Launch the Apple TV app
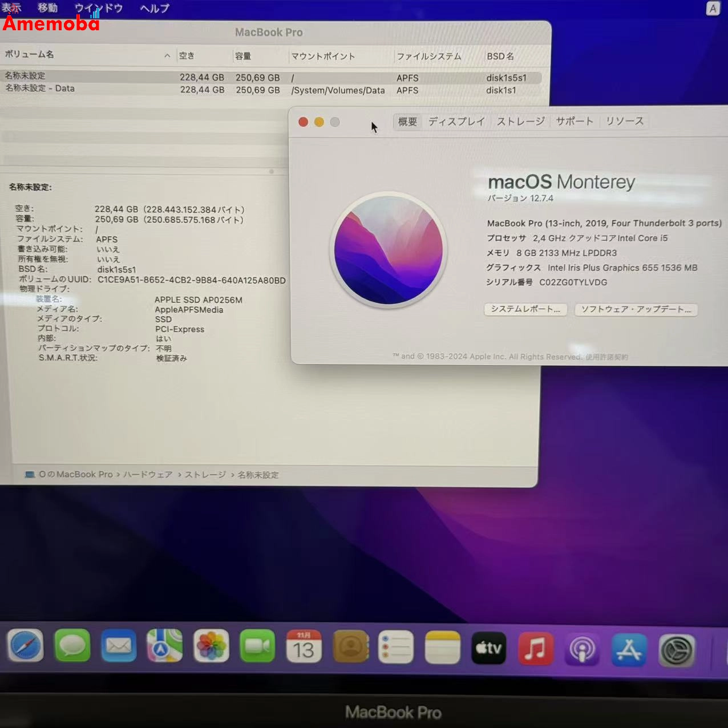Image resolution: width=728 pixels, height=728 pixels. pyautogui.click(x=488, y=646)
